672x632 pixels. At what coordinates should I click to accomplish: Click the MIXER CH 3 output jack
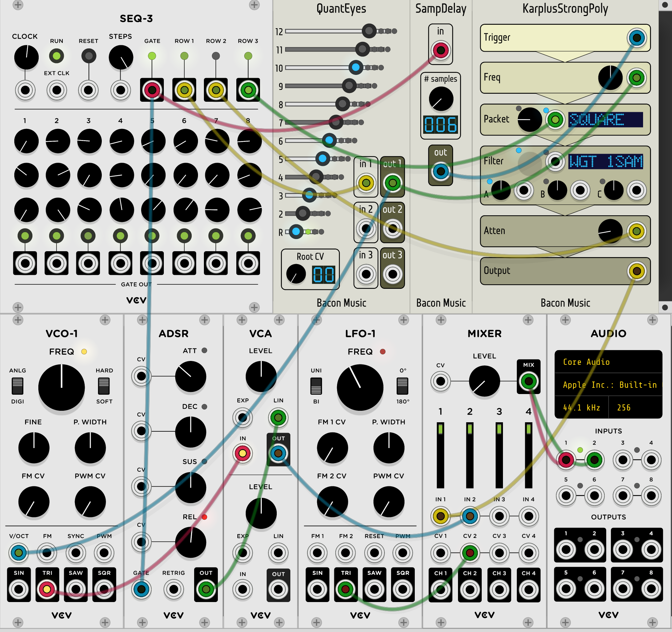pyautogui.click(x=499, y=589)
